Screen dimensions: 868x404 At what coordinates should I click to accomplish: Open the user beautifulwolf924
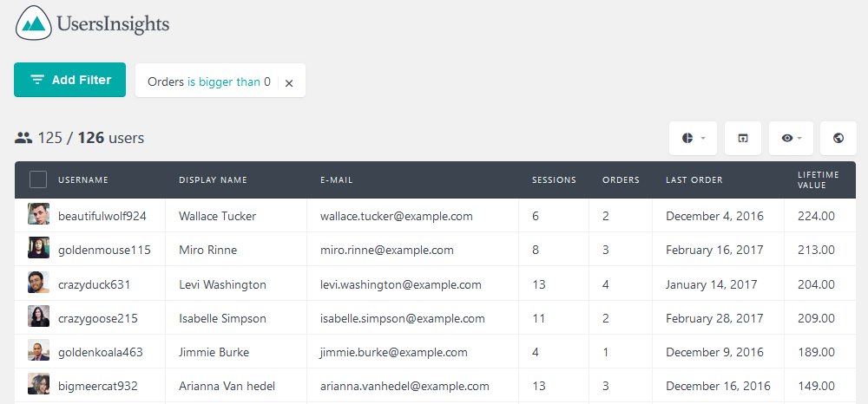click(x=102, y=216)
